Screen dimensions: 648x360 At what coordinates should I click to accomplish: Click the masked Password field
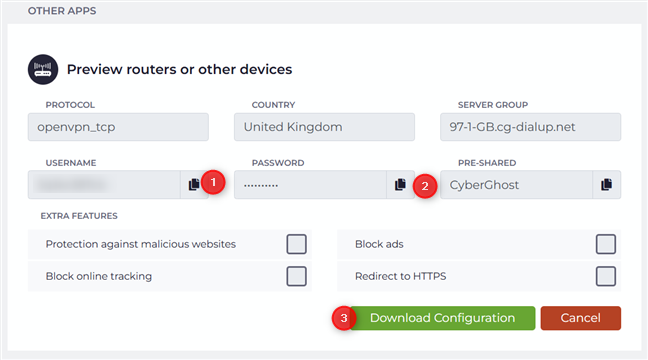(x=310, y=184)
